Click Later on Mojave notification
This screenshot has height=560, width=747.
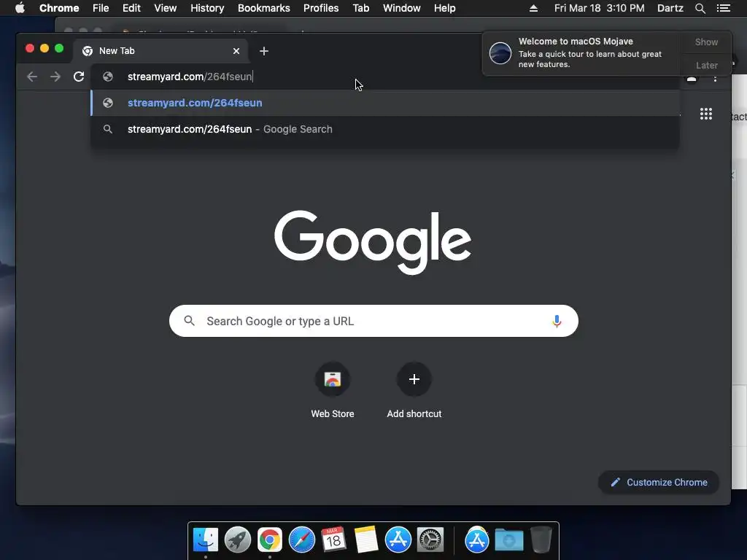point(706,65)
